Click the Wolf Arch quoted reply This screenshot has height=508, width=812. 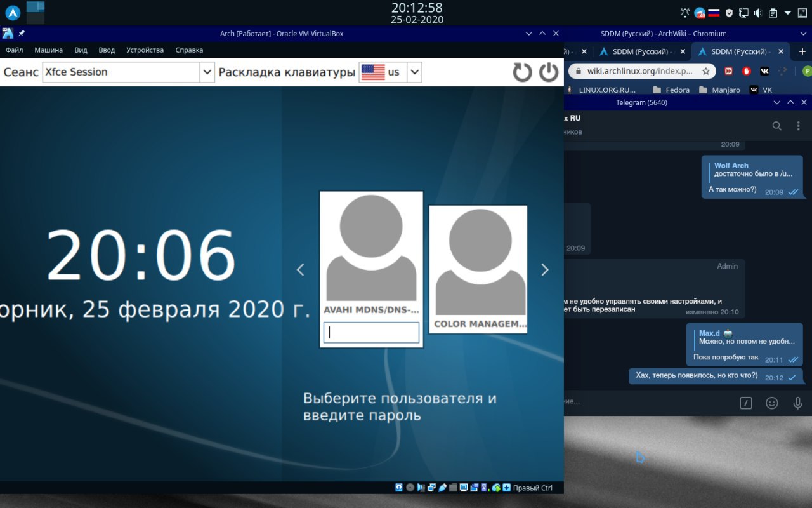tap(752, 170)
